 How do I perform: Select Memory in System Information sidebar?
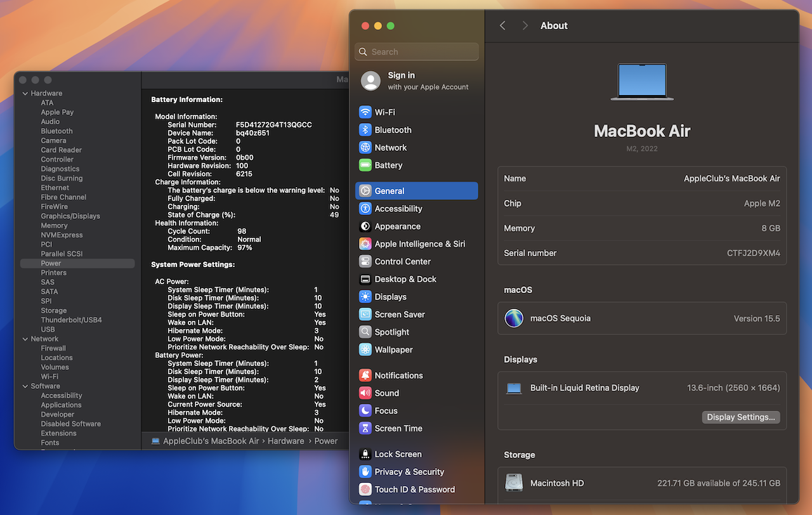[54, 226]
